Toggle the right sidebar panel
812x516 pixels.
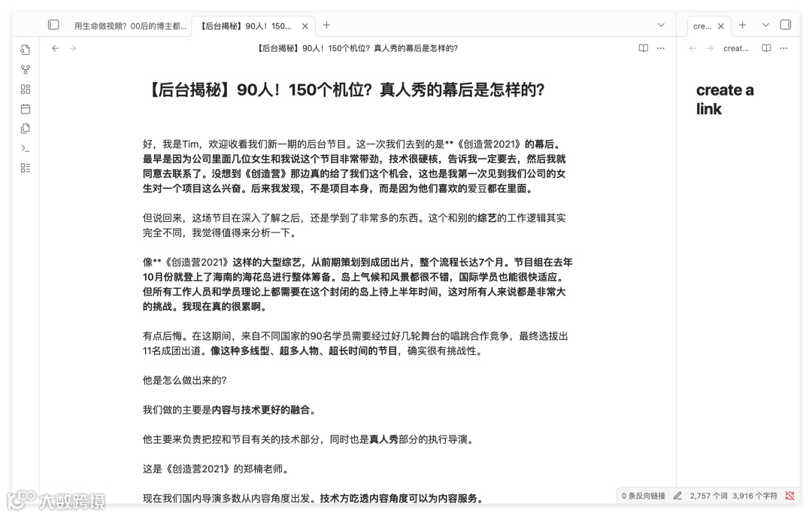pos(786,25)
